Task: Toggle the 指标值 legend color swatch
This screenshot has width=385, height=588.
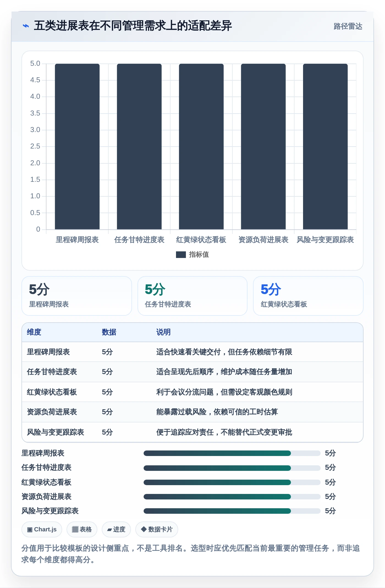Action: click(x=181, y=255)
